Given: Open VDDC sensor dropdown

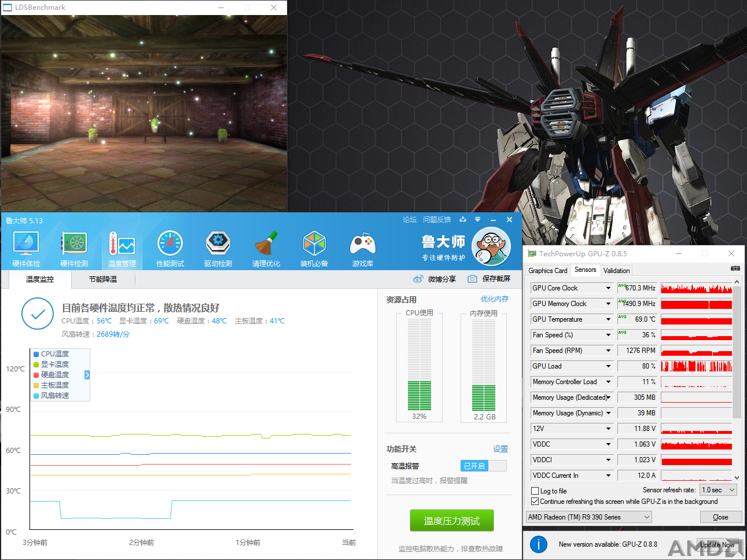Looking at the screenshot, I should (x=609, y=444).
